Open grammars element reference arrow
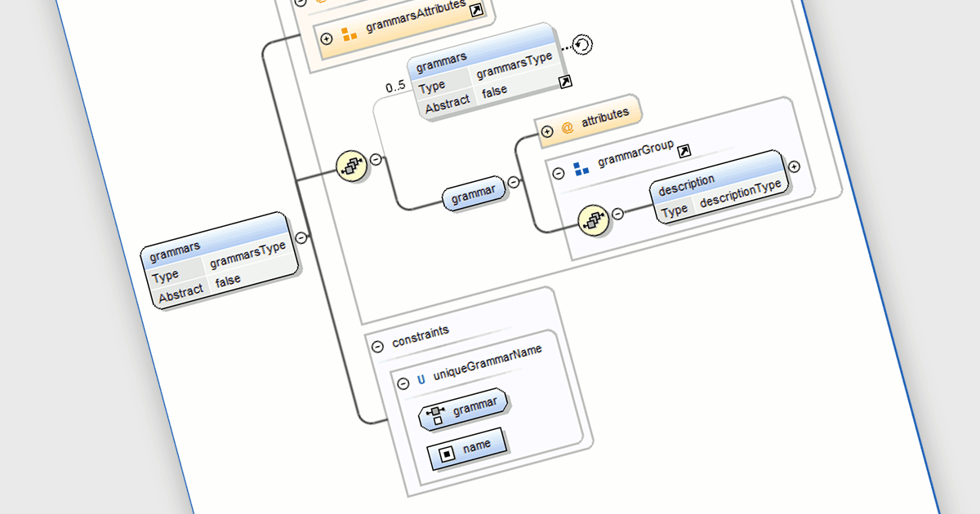This screenshot has width=980, height=514. tap(565, 82)
